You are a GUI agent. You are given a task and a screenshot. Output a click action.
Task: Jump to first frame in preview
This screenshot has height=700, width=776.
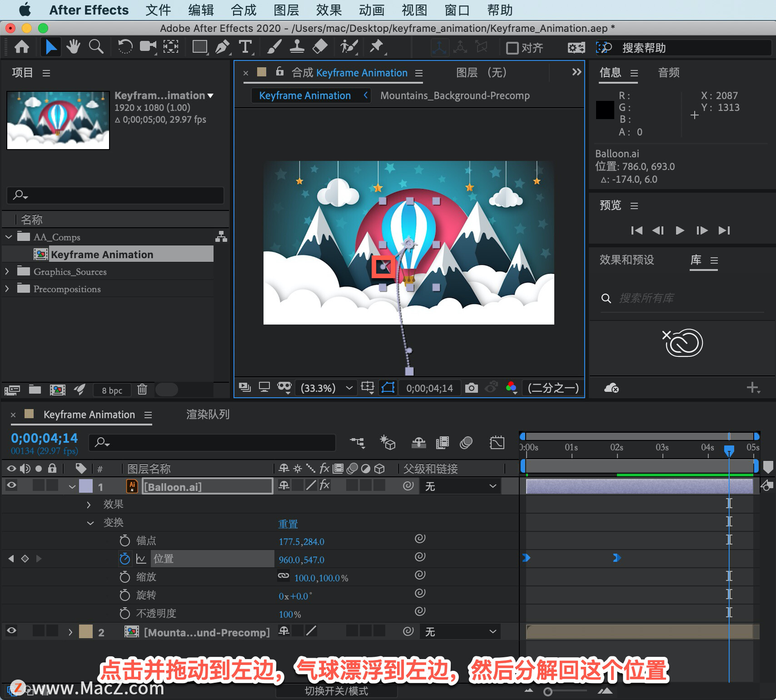[x=637, y=230]
